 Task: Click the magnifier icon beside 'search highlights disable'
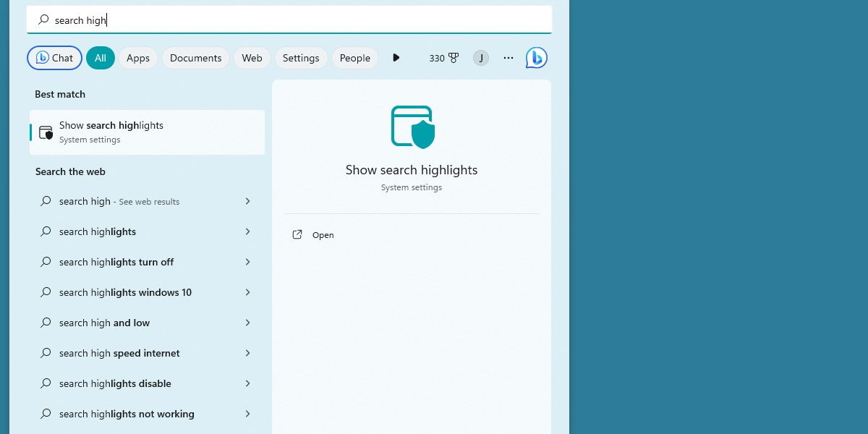[45, 383]
